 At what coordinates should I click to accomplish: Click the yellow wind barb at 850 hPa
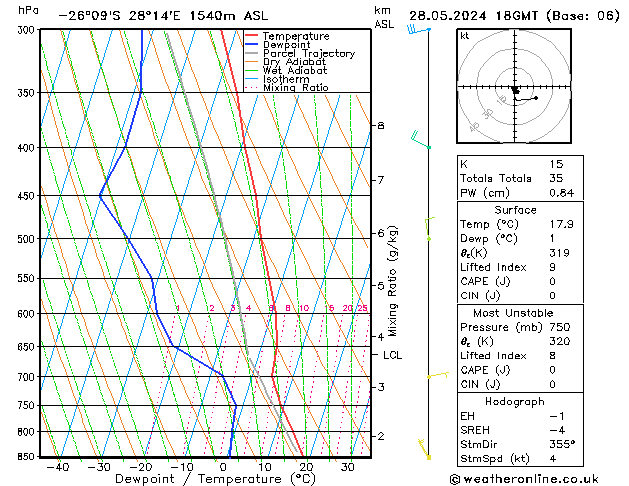pos(424,449)
